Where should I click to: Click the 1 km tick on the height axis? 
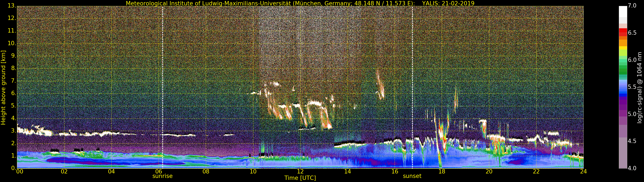click(x=14, y=156)
